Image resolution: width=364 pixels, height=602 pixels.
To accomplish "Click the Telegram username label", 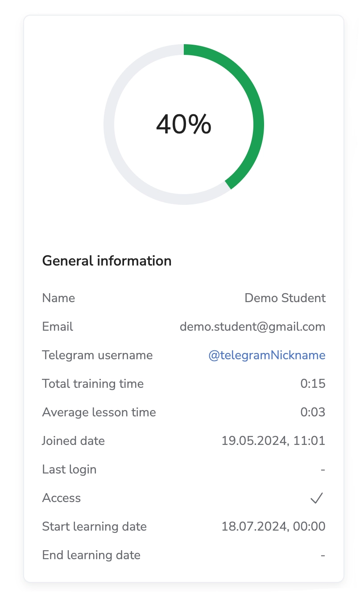I will pos(97,355).
